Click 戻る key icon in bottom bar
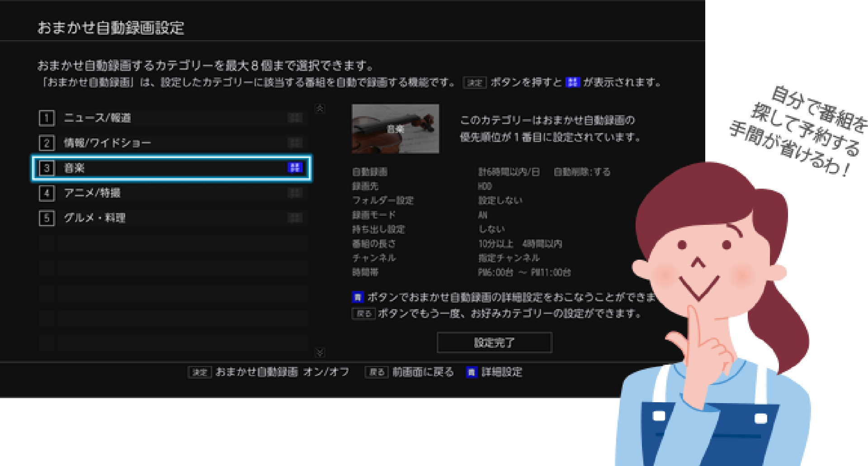868x466 pixels. (376, 372)
